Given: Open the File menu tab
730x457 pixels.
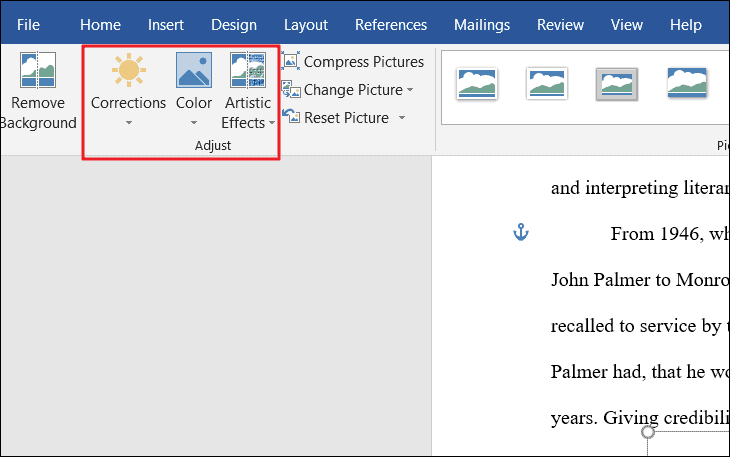Looking at the screenshot, I should [28, 25].
